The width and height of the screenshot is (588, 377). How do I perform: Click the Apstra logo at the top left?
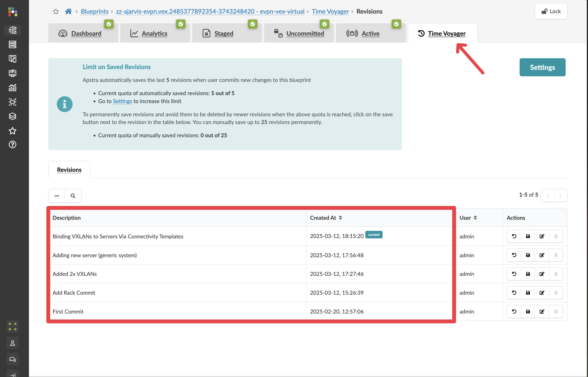(12, 12)
